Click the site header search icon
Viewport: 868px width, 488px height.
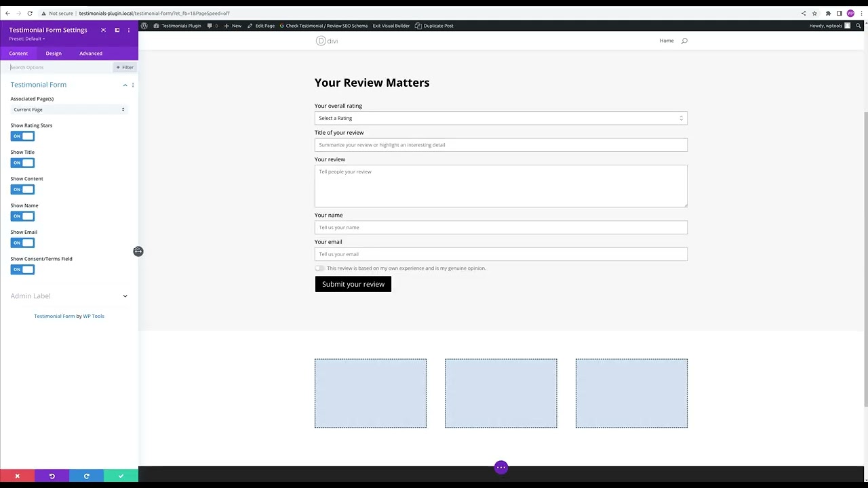click(x=684, y=41)
